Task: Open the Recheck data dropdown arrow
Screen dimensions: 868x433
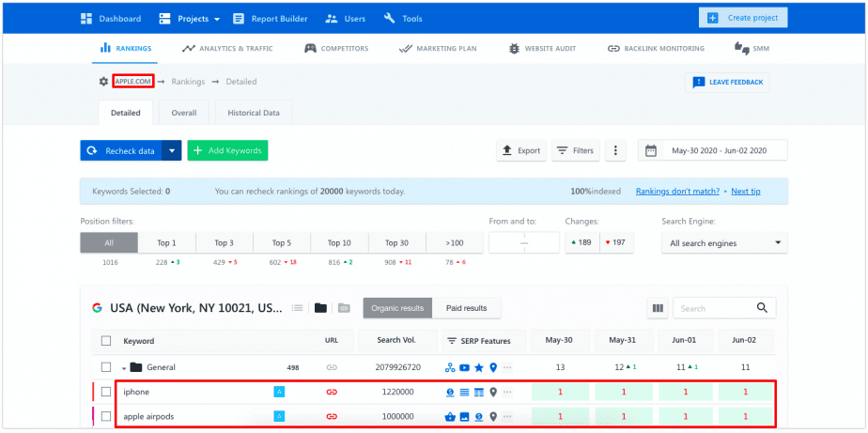Action: pyautogui.click(x=172, y=150)
